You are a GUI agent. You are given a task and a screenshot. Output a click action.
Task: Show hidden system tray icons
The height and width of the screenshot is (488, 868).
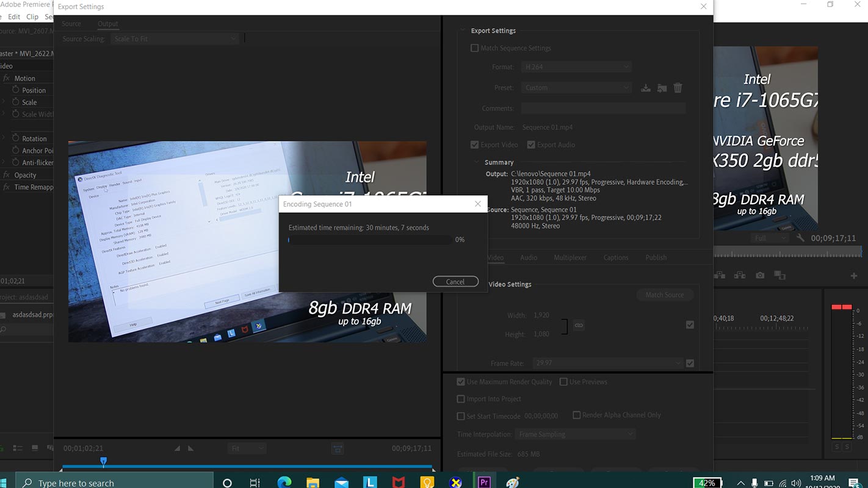pos(741,483)
